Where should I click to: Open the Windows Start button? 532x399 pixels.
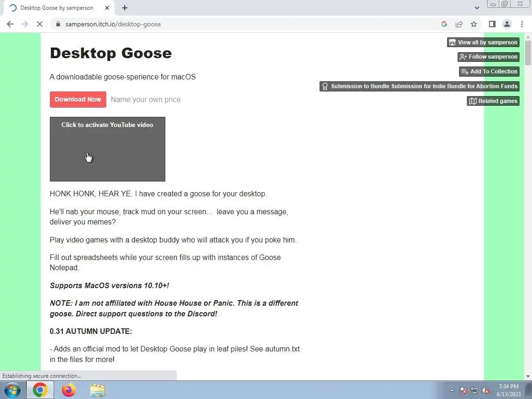tap(12, 390)
